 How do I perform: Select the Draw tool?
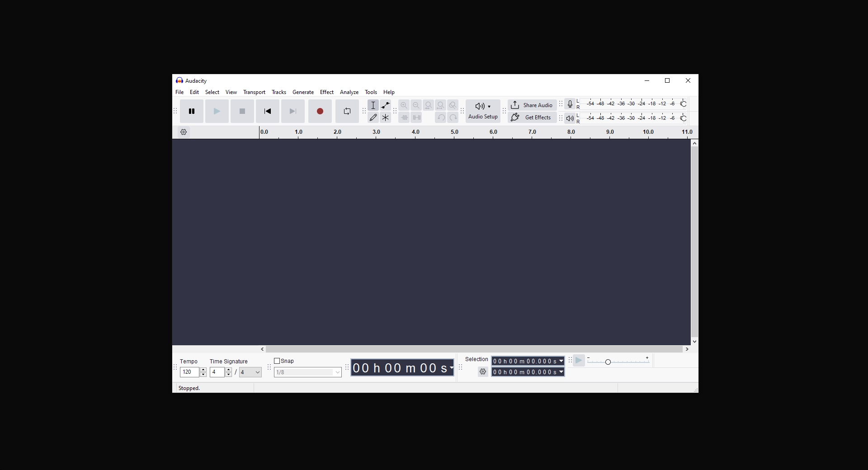tap(373, 117)
